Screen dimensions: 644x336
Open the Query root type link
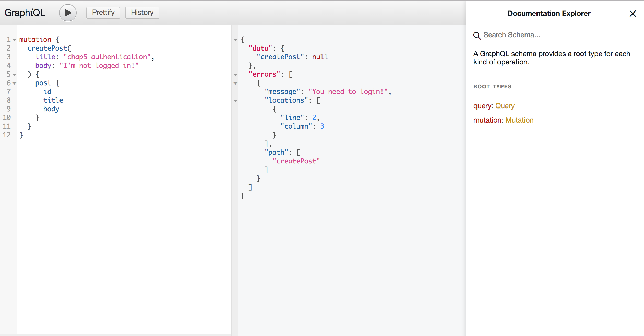505,106
